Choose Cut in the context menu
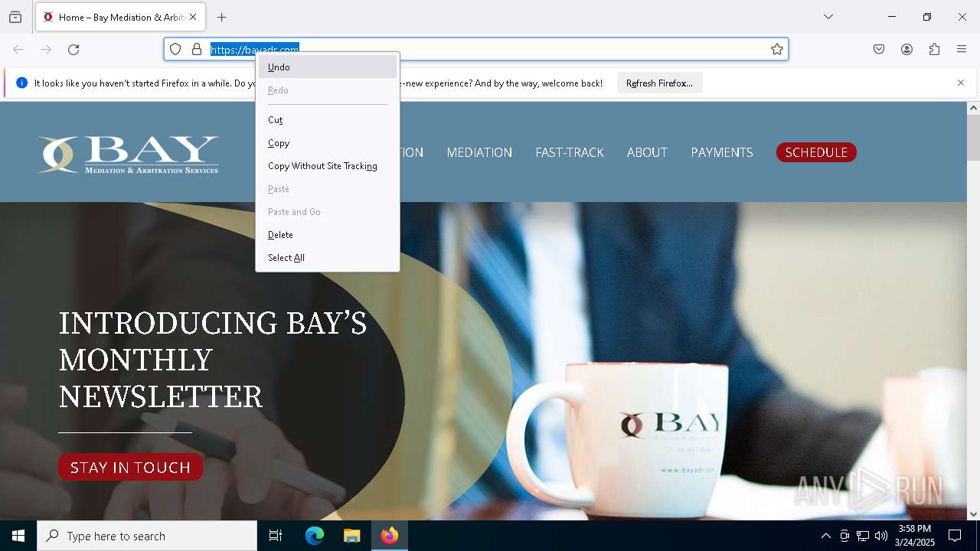The height and width of the screenshot is (551, 980). pos(328,120)
